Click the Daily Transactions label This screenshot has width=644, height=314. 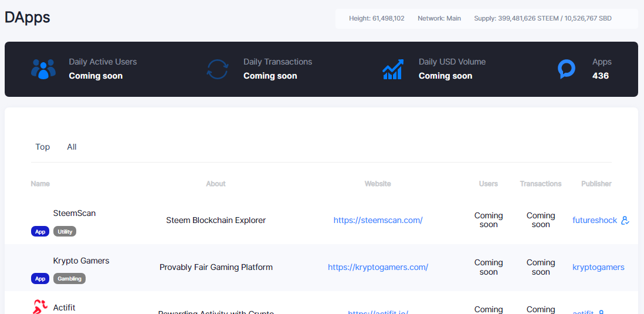pyautogui.click(x=277, y=62)
